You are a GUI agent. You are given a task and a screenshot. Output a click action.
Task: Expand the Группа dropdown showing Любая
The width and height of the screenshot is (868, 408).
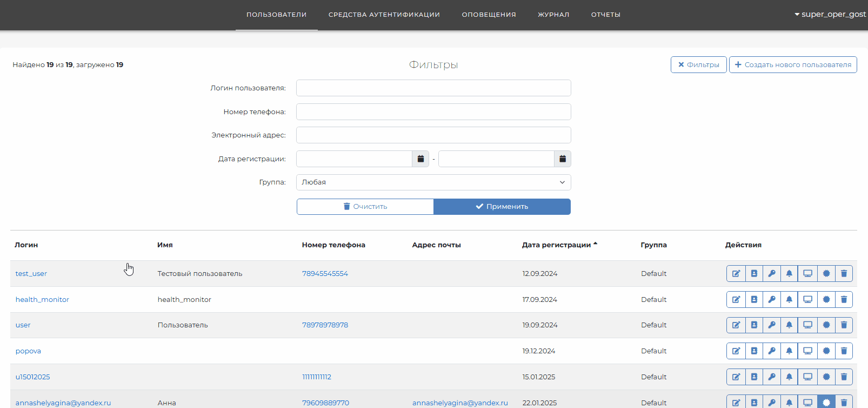[433, 182]
